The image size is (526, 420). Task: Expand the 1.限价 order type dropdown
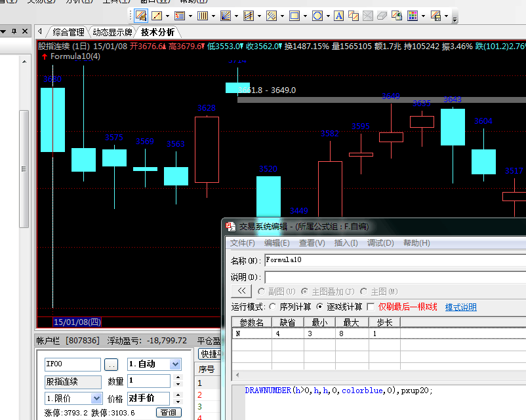(x=96, y=398)
